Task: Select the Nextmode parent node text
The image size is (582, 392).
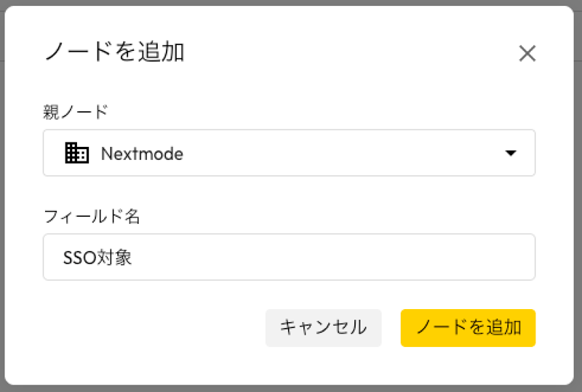Action: [142, 153]
